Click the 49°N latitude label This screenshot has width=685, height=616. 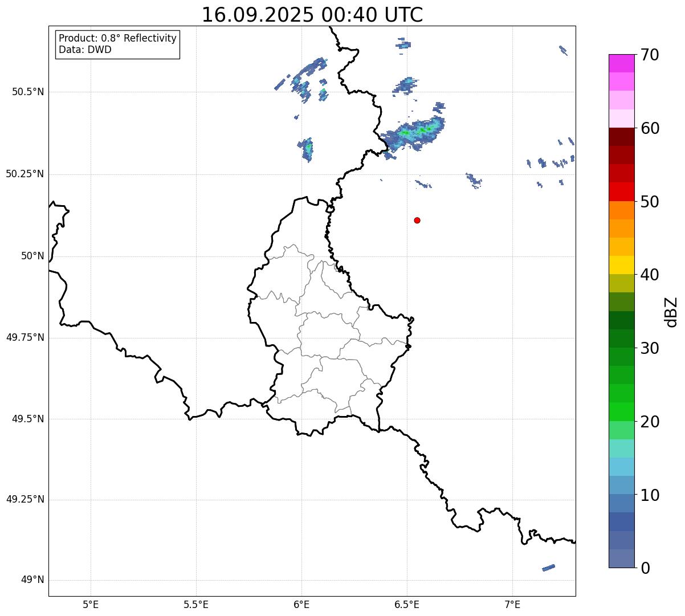coord(32,580)
